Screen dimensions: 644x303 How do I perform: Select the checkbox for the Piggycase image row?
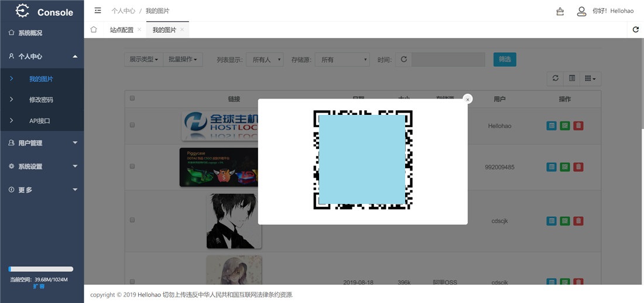coord(132,167)
